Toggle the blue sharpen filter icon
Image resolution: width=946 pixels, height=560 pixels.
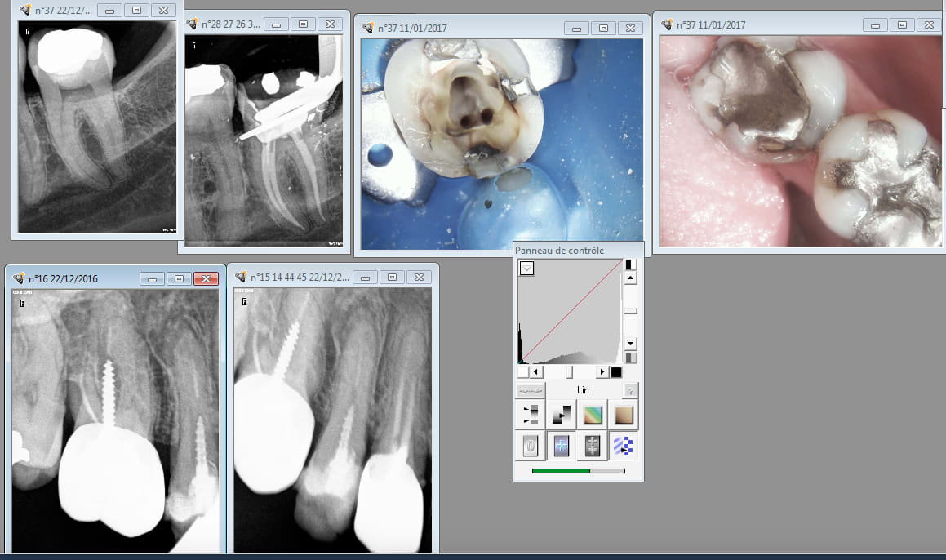pos(562,447)
